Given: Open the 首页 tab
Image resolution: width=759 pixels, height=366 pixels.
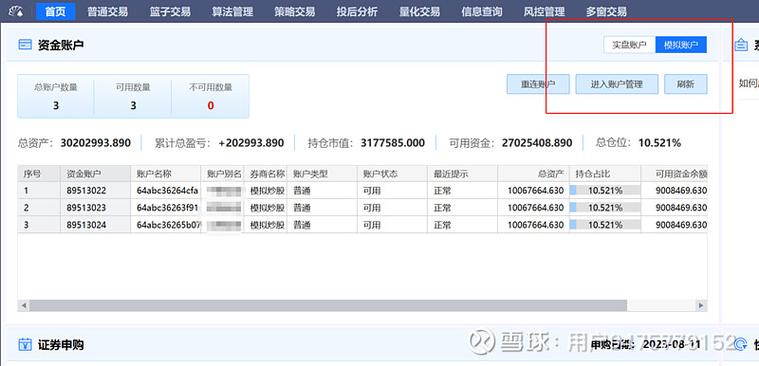Looking at the screenshot, I should pyautogui.click(x=56, y=11).
